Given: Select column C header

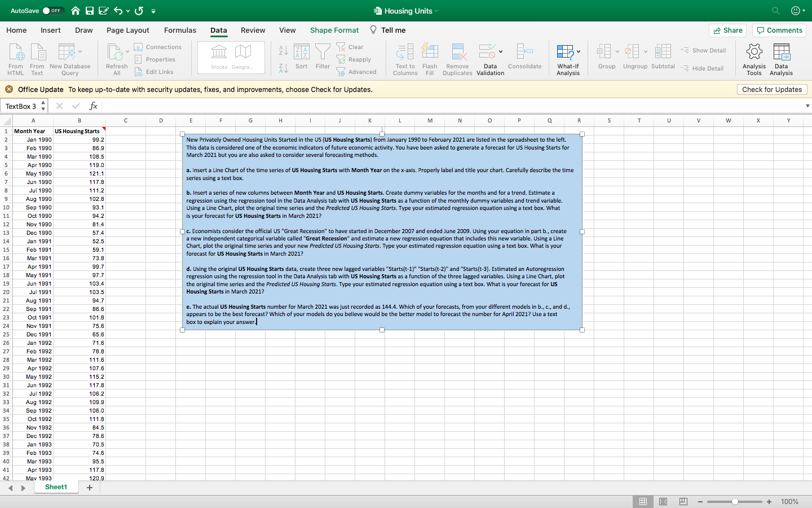Looking at the screenshot, I should 125,120.
